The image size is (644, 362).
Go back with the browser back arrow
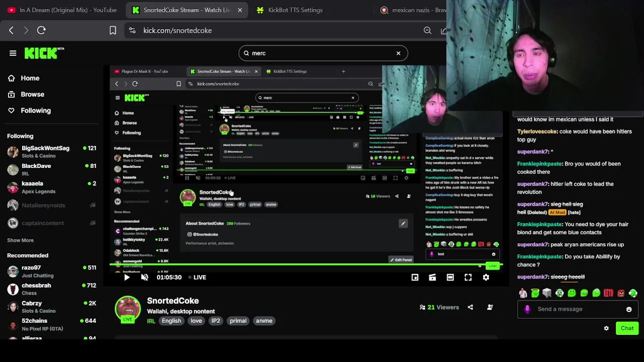[x=11, y=30]
